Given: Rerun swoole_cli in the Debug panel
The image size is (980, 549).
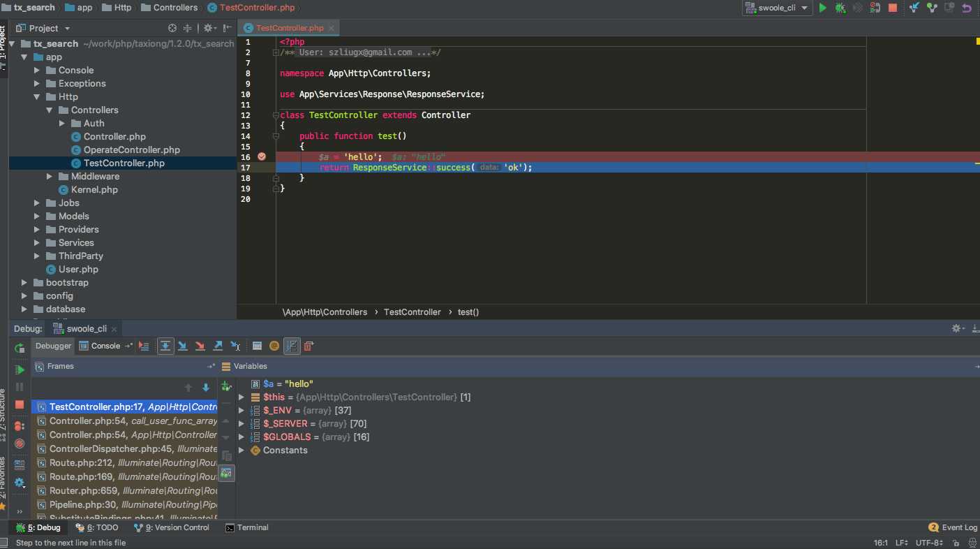Looking at the screenshot, I should (20, 347).
